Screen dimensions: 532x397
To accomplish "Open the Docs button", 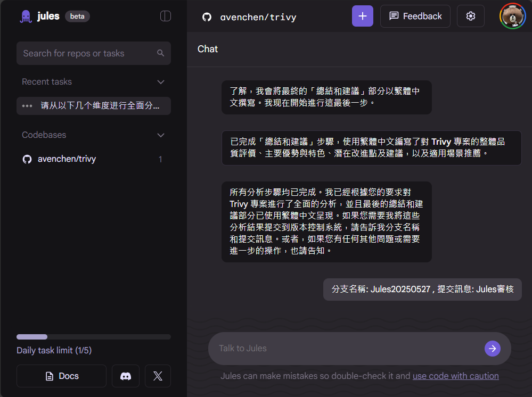I will (61, 376).
